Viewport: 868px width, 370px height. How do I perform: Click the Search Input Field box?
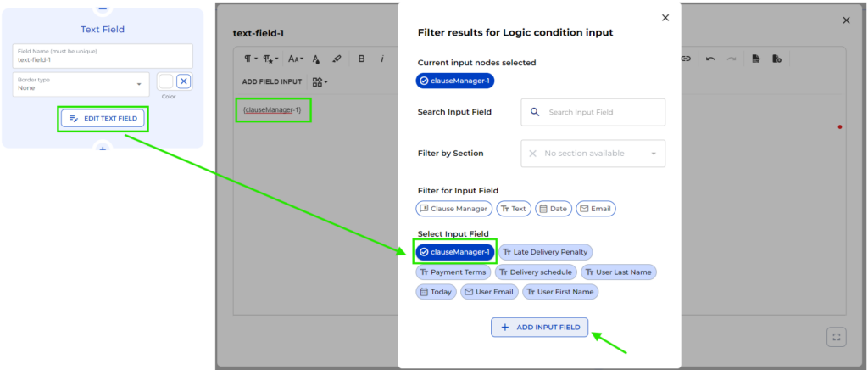pyautogui.click(x=593, y=112)
